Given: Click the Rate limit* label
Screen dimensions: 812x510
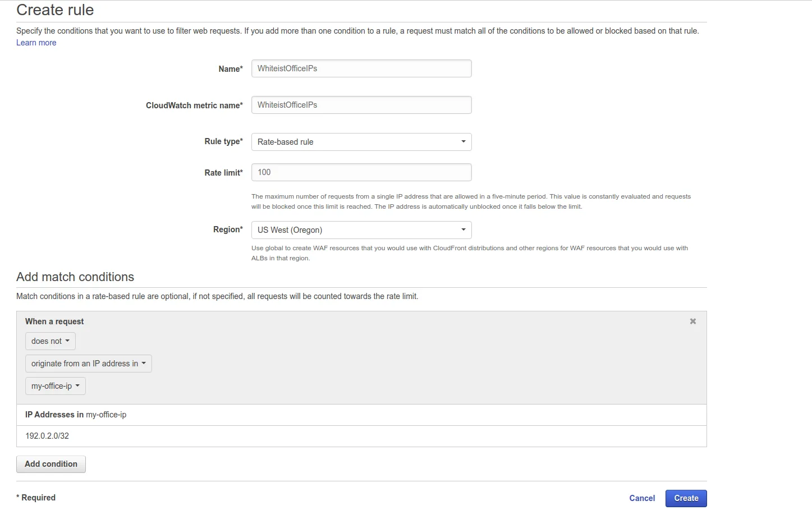Looking at the screenshot, I should point(223,173).
